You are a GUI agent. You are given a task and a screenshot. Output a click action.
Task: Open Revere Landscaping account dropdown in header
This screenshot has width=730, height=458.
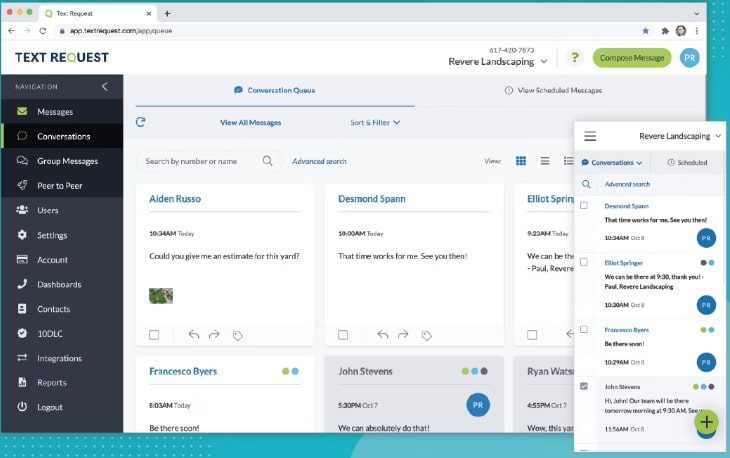pyautogui.click(x=498, y=61)
